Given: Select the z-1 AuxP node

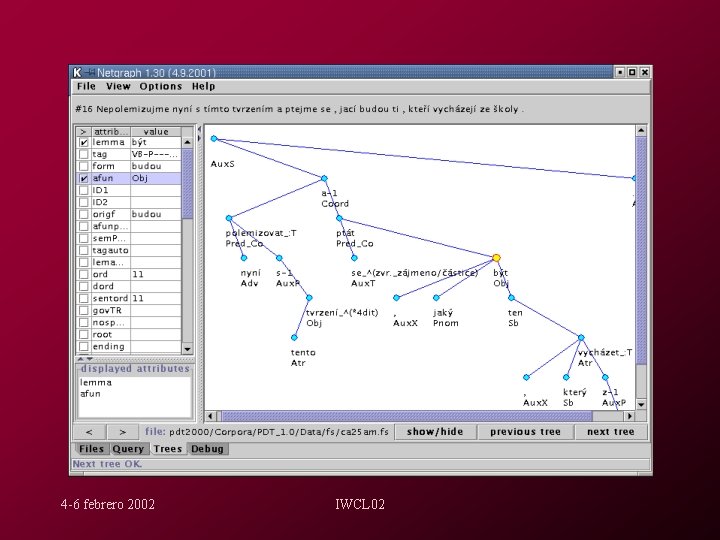Looking at the screenshot, I should 605,377.
